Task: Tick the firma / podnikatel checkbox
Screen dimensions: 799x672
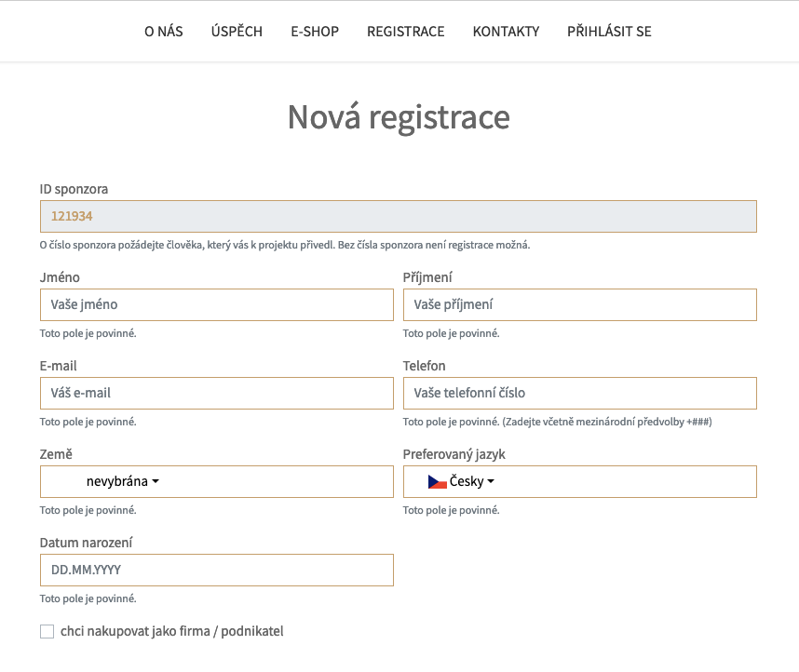Action: pos(47,632)
